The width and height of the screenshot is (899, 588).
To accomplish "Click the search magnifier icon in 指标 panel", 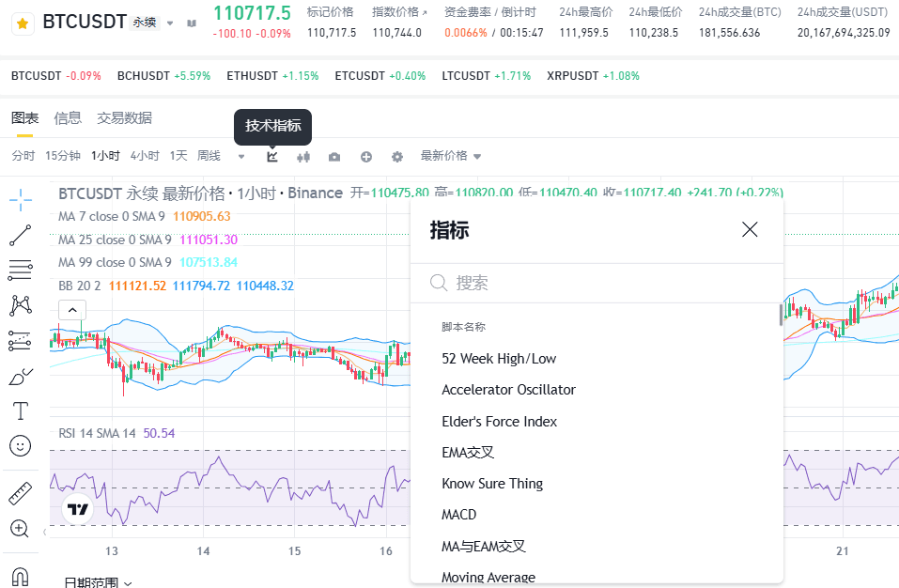I will click(439, 283).
